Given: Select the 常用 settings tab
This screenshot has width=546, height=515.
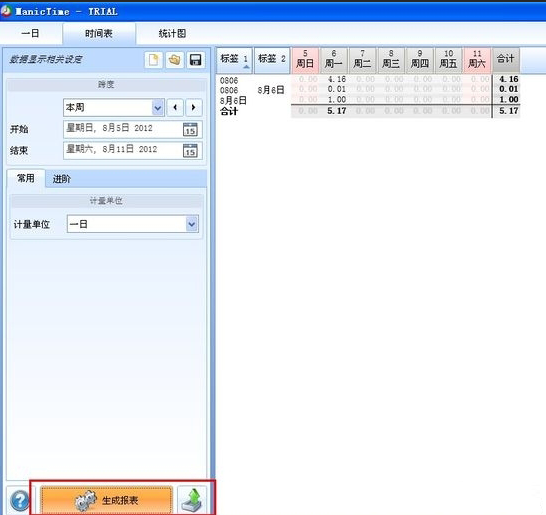Looking at the screenshot, I should point(26,178).
